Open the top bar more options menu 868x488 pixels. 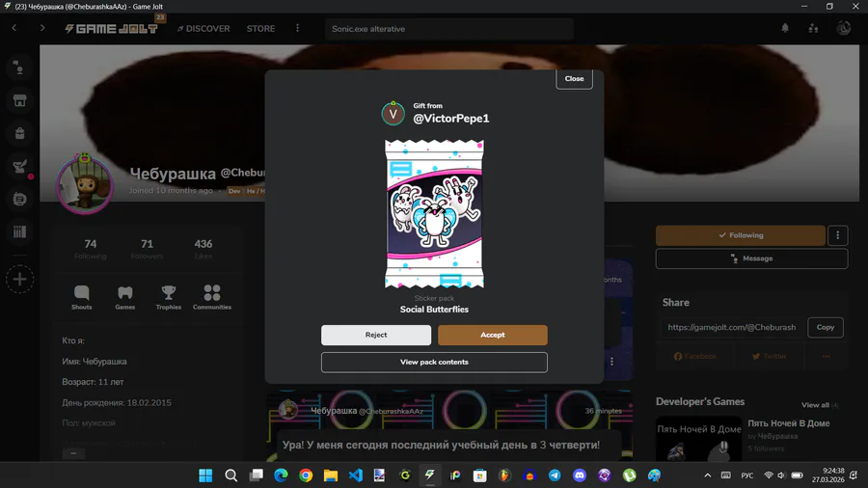click(x=297, y=28)
